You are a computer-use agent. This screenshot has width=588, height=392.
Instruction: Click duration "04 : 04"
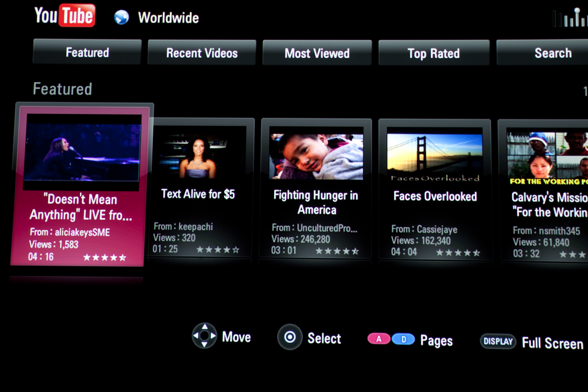404,252
